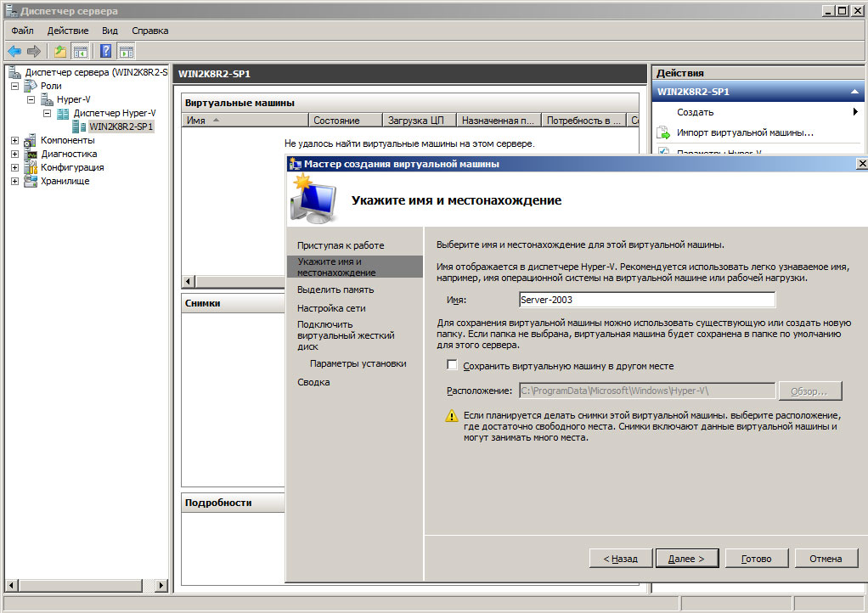Expand the Хранилище tree node
Viewport: 868px width, 613px height.
click(15, 181)
